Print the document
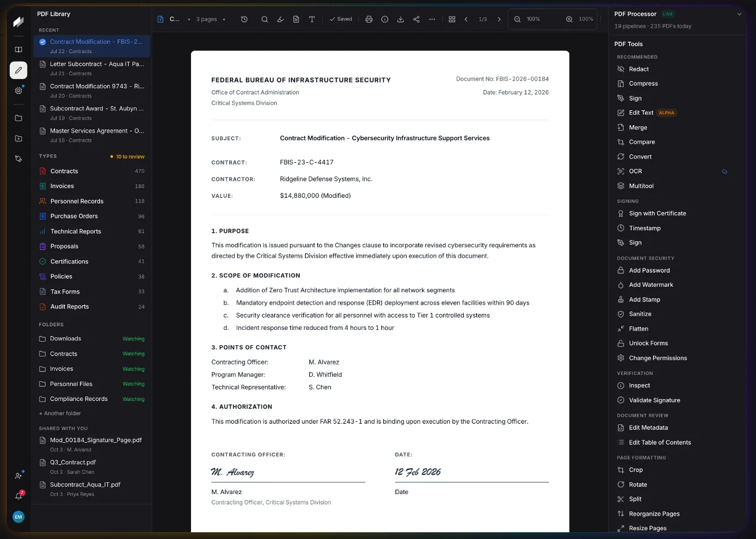This screenshot has height=539, width=756. click(x=368, y=19)
